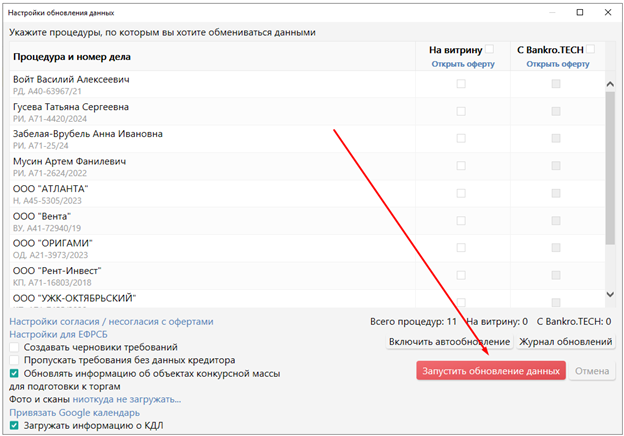Uncheck Обновлять информацию об объектах конкурсной массы
This screenshot has width=624, height=436.
[14, 374]
